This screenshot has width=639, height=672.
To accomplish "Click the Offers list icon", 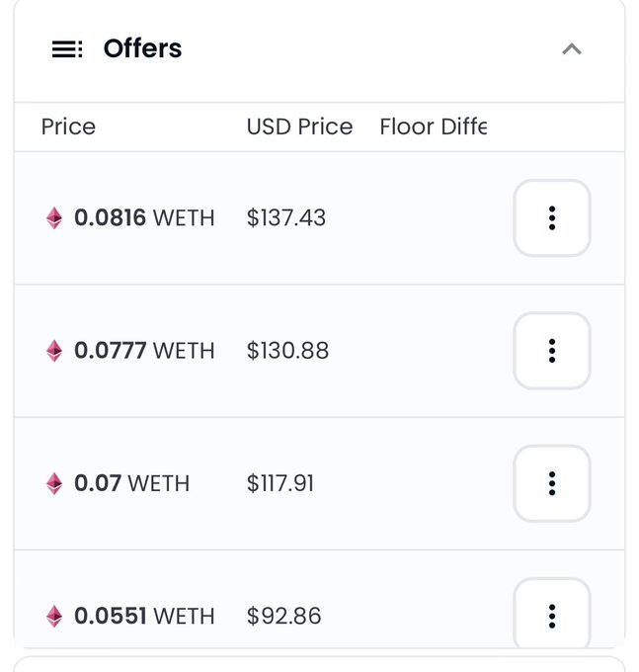I will point(67,48).
